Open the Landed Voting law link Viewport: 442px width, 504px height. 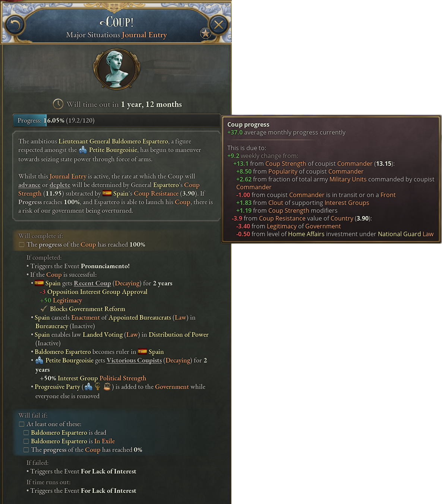102,335
